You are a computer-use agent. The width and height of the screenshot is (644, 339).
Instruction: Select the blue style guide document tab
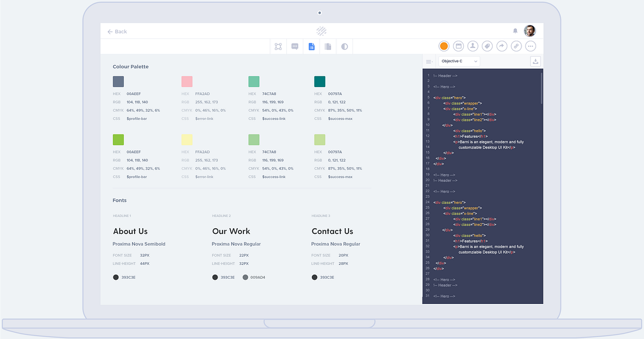click(311, 46)
